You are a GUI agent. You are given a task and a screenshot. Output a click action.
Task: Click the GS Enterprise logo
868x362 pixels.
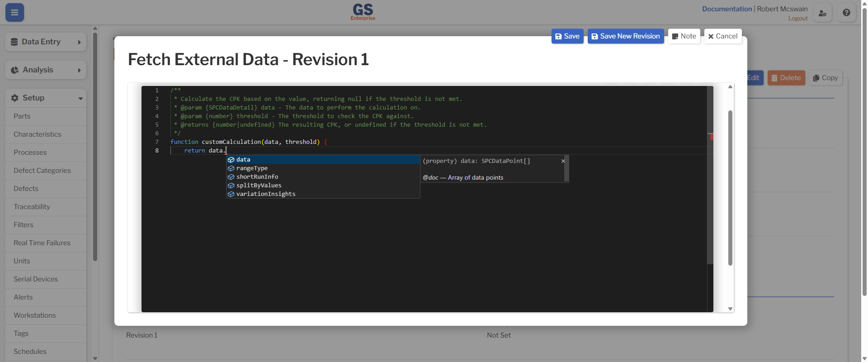pos(363,12)
